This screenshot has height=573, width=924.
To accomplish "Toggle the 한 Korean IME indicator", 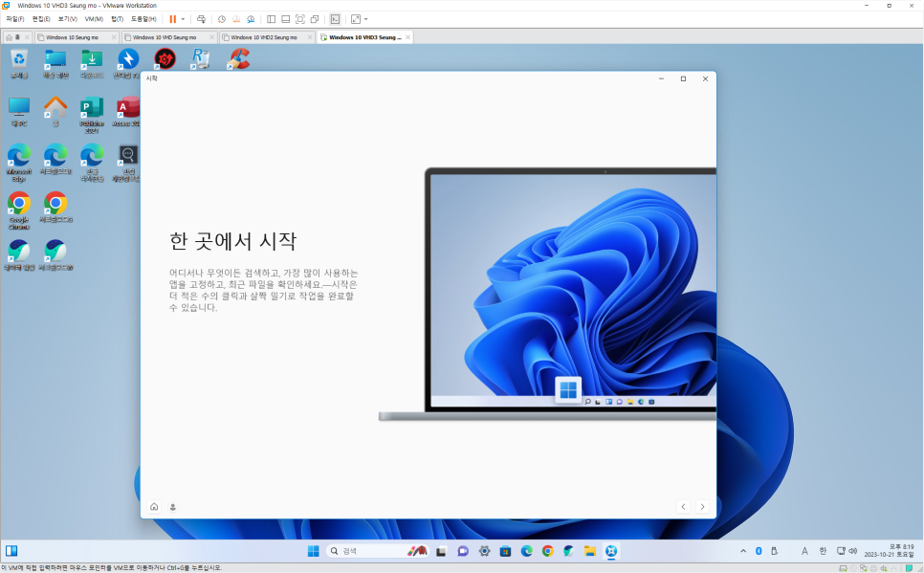I will coord(823,551).
